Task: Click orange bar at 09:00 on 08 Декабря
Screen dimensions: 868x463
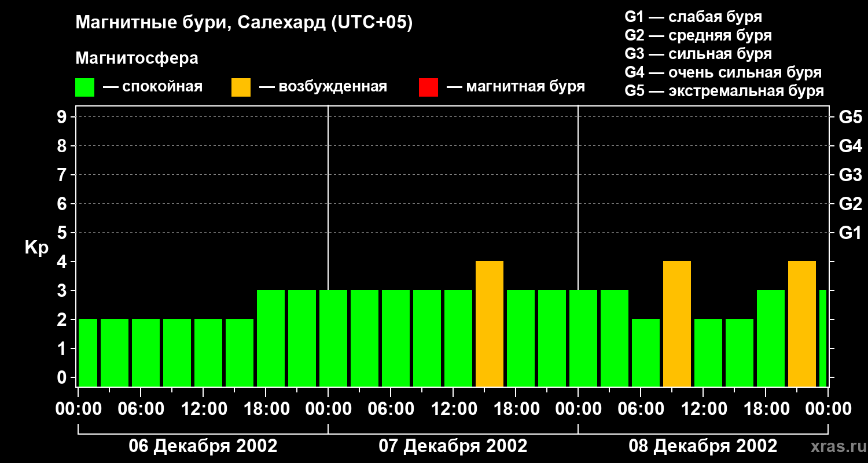Action: pyautogui.click(x=677, y=324)
